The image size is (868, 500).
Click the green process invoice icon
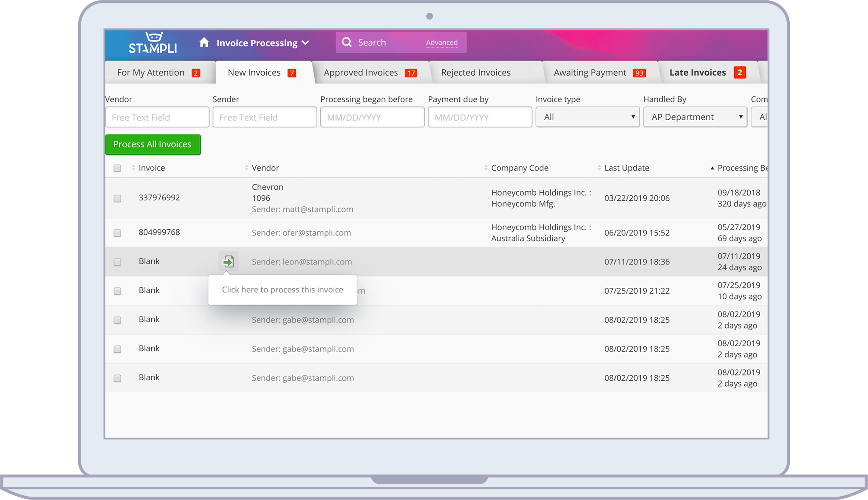point(229,261)
